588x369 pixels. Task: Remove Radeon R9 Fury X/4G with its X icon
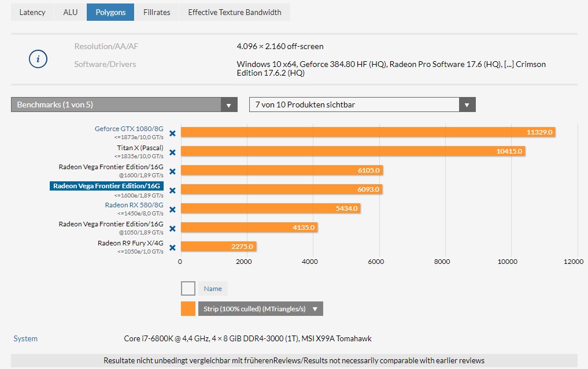pos(172,248)
